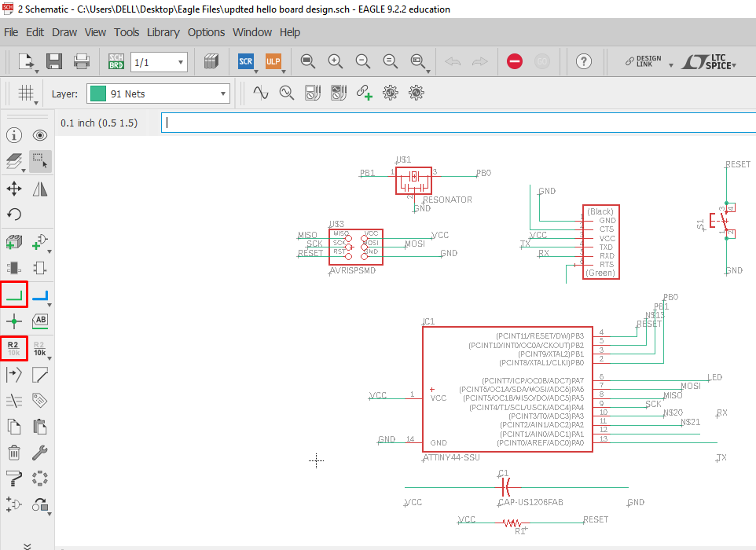Open the Tools menu

(127, 32)
